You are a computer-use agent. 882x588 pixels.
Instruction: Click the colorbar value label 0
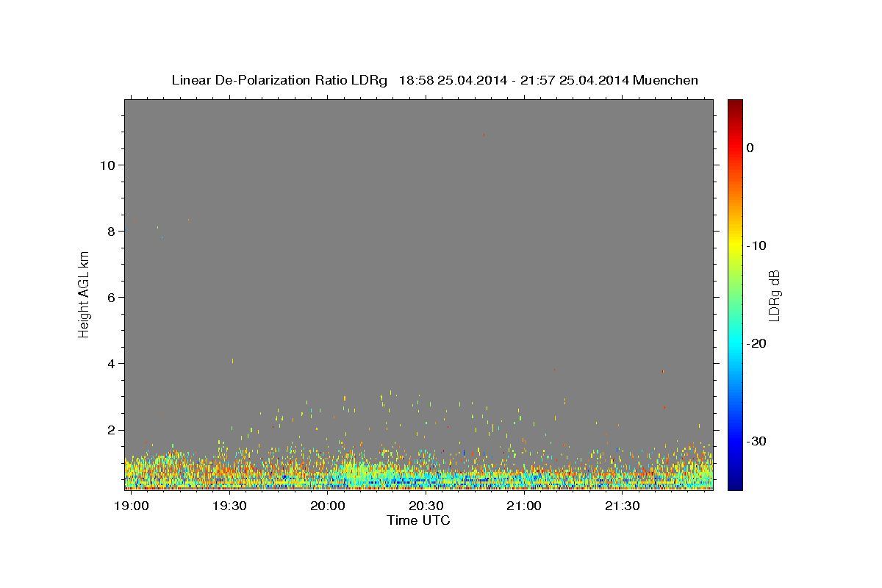750,148
